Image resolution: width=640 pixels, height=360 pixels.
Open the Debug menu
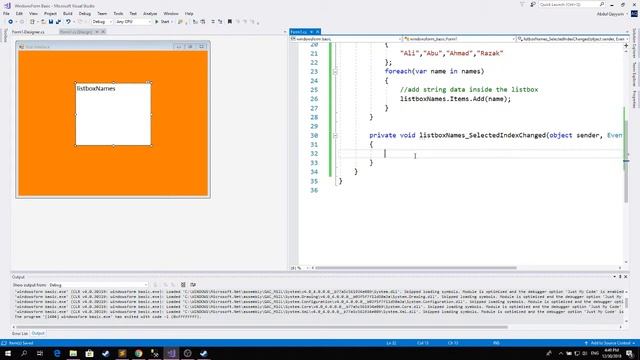(x=85, y=13)
